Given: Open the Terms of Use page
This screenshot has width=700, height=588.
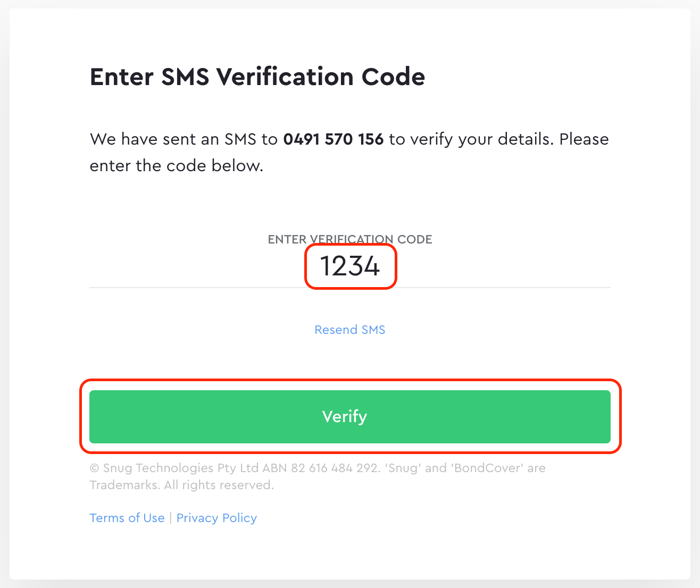Looking at the screenshot, I should point(127,518).
